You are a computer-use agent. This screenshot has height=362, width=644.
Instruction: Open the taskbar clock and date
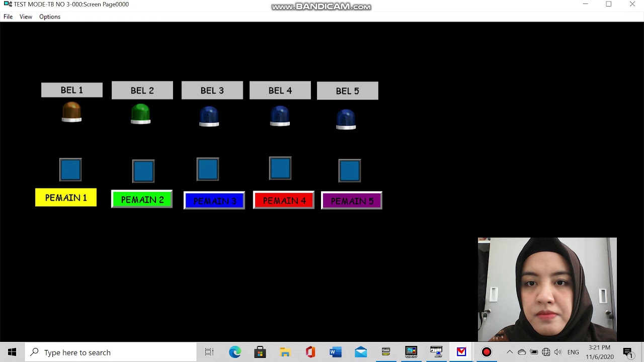point(599,352)
